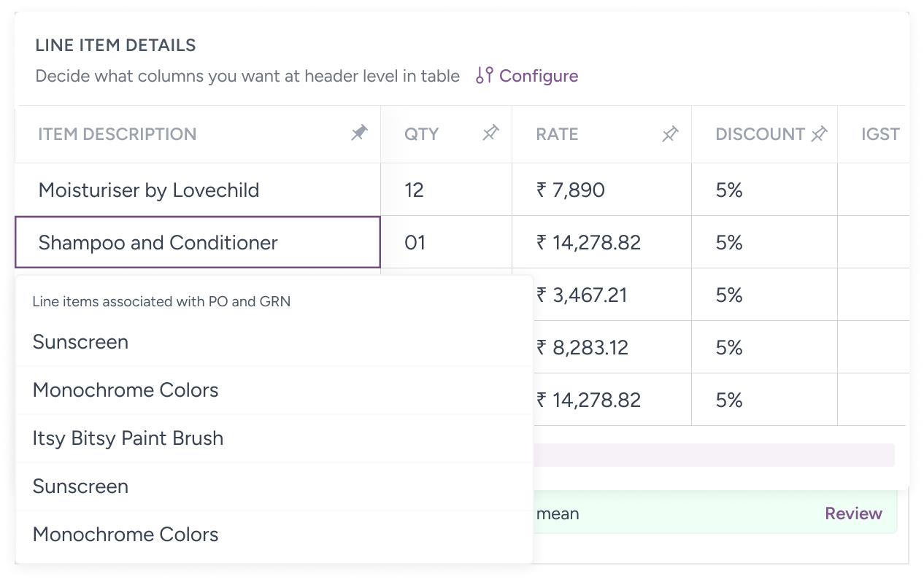The width and height of the screenshot is (924, 582).
Task: Click the IGST column header
Action: (x=879, y=134)
